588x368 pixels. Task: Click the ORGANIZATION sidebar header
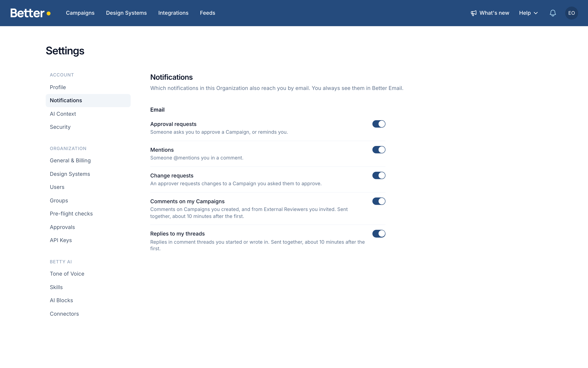[x=68, y=148]
